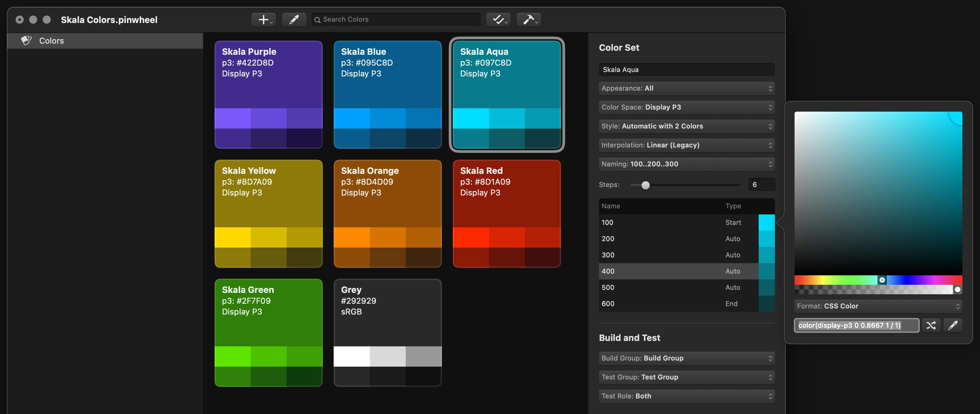The height and width of the screenshot is (414, 980).
Task: Select the Skala Yellow color card
Action: [269, 214]
